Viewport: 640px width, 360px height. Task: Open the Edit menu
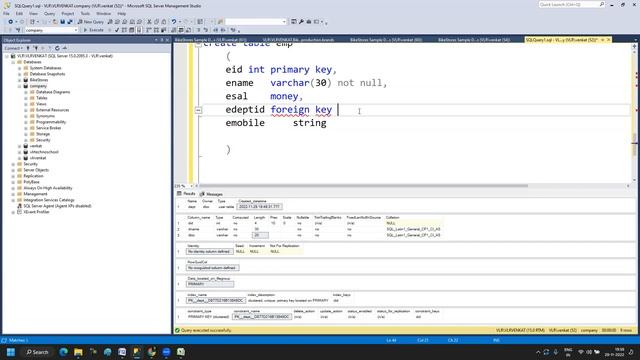pyautogui.click(x=20, y=13)
